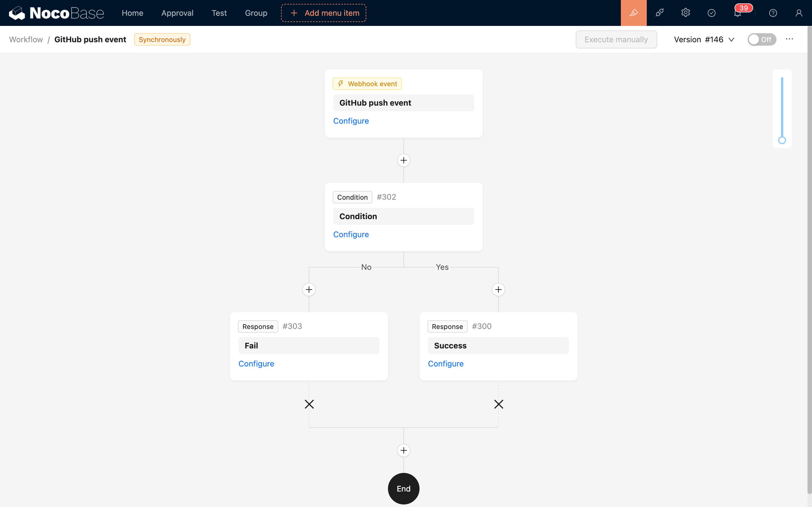This screenshot has width=812, height=507.
Task: Add node below the Webhook event trigger
Action: (x=403, y=160)
